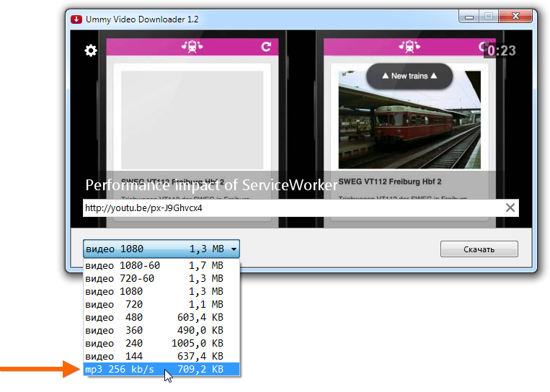Close the Ummy Video Downloader window

(515, 17)
